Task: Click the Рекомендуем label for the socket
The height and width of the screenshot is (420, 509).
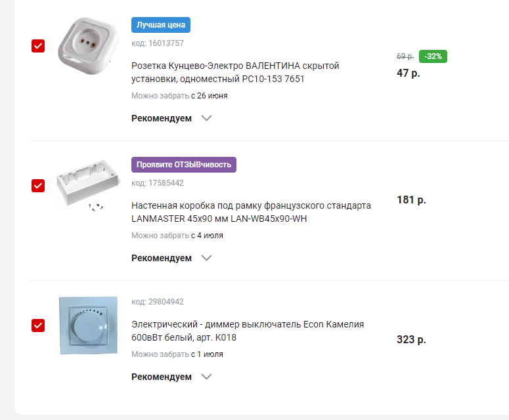Action: [162, 118]
